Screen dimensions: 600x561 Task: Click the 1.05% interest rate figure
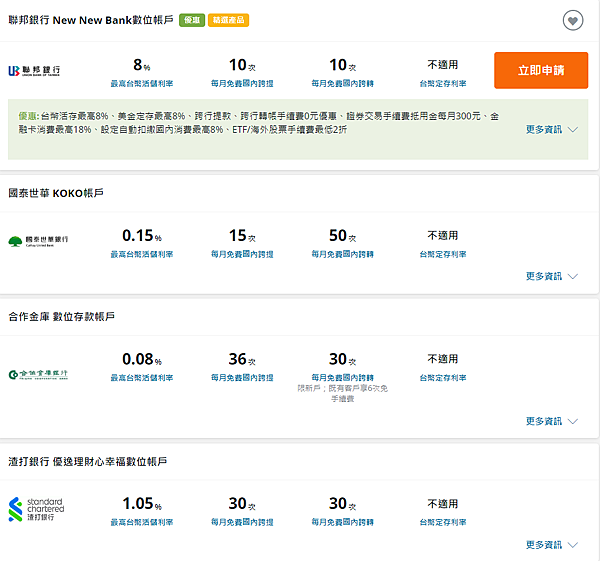(141, 504)
